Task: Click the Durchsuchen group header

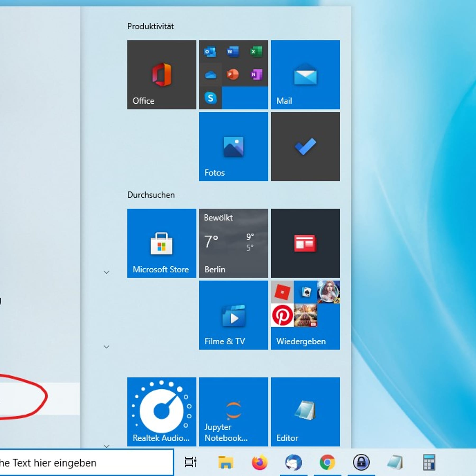Action: [x=151, y=195]
